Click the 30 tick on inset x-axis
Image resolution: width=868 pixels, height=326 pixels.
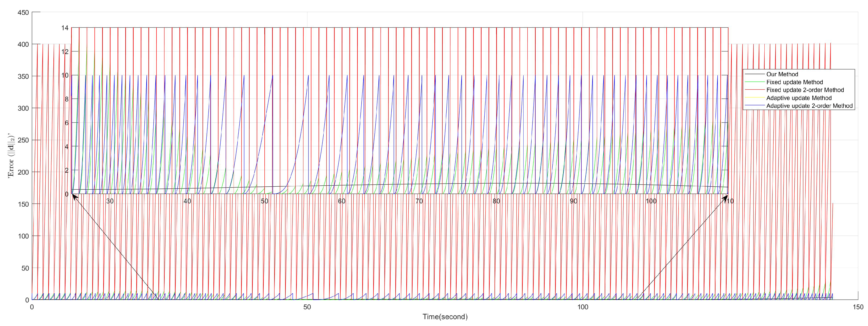click(110, 201)
